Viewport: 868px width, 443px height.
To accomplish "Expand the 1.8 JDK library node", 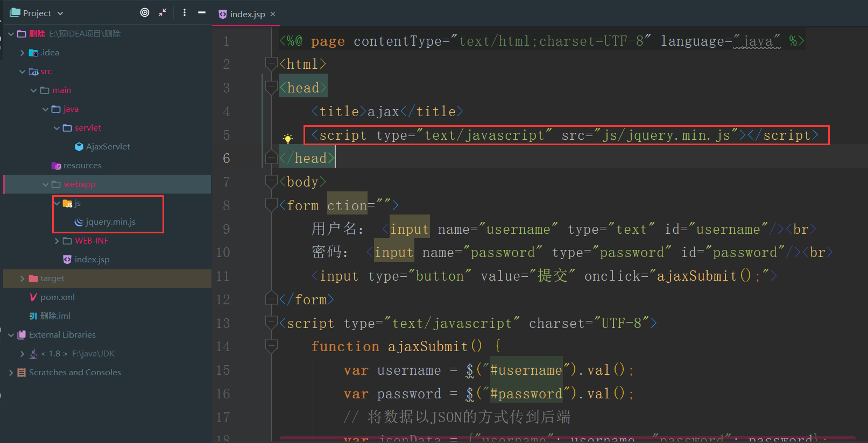I will coord(22,354).
